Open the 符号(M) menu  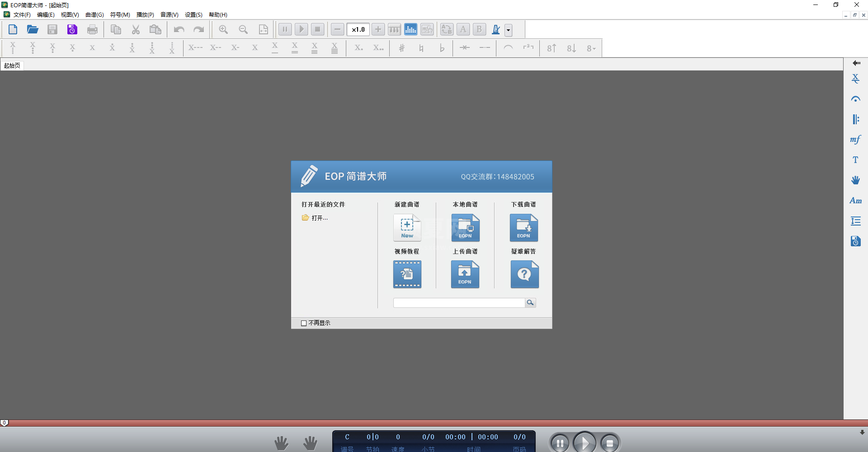[120, 15]
